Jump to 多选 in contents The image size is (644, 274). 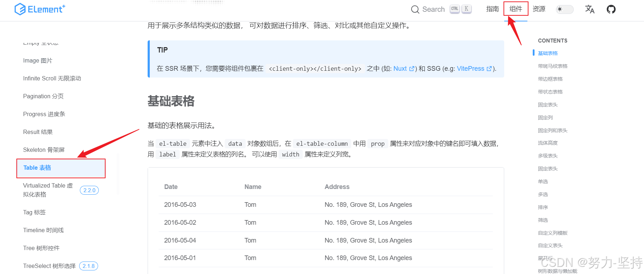543,194
